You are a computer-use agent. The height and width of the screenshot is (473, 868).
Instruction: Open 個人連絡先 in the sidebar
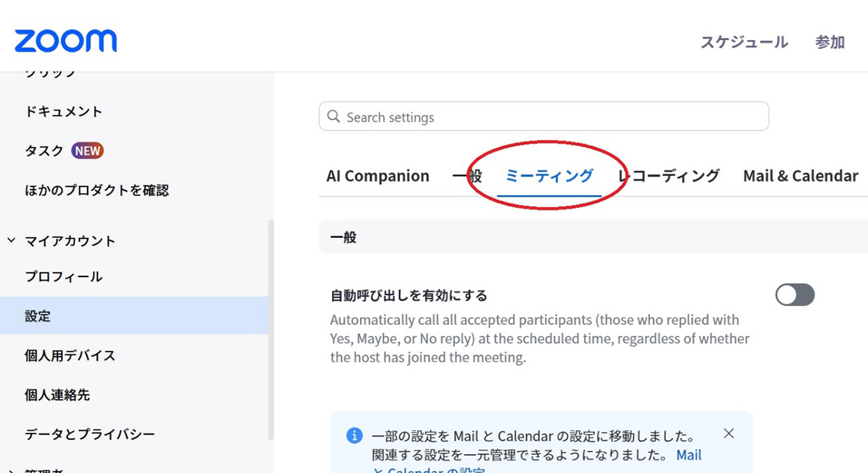click(x=58, y=395)
